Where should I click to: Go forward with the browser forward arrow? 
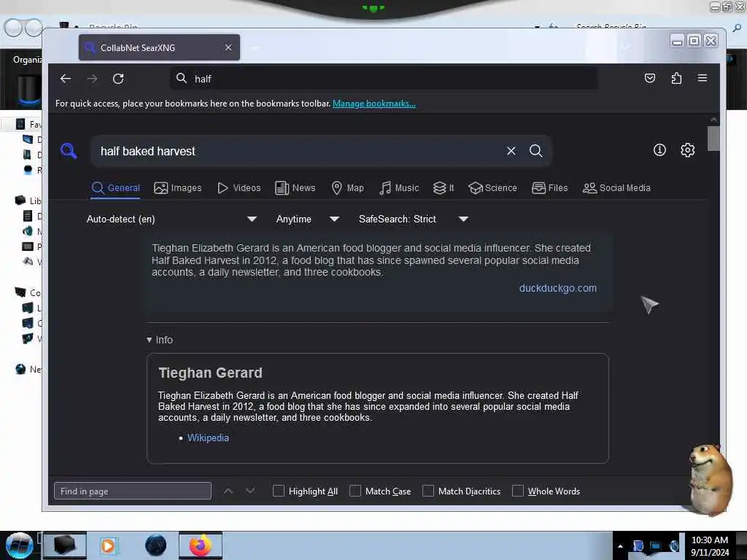[92, 79]
